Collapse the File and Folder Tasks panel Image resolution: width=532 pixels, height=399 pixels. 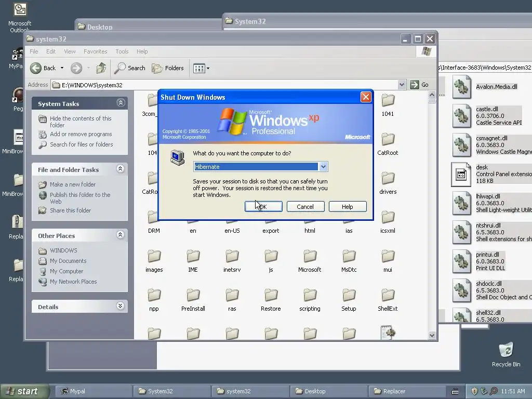pyautogui.click(x=121, y=169)
